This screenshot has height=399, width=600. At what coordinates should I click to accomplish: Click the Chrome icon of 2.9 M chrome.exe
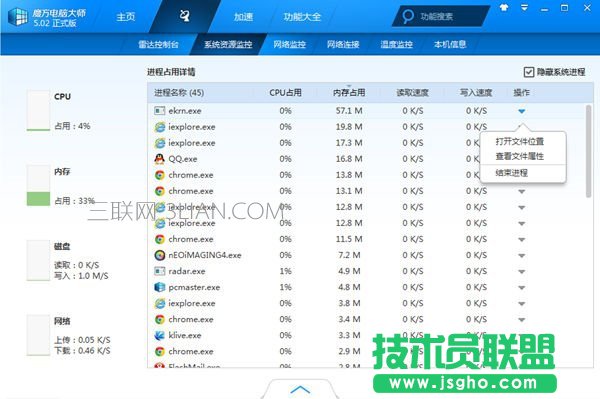[160, 352]
